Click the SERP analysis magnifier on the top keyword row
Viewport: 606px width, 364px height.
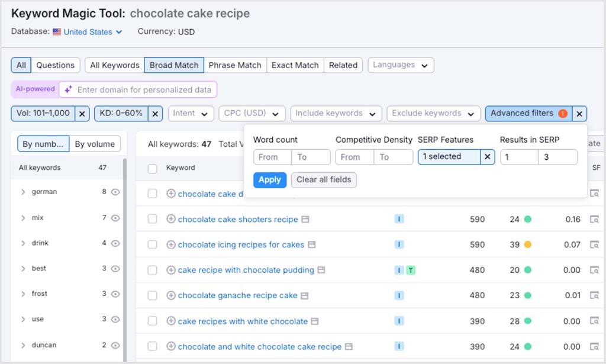tap(595, 194)
